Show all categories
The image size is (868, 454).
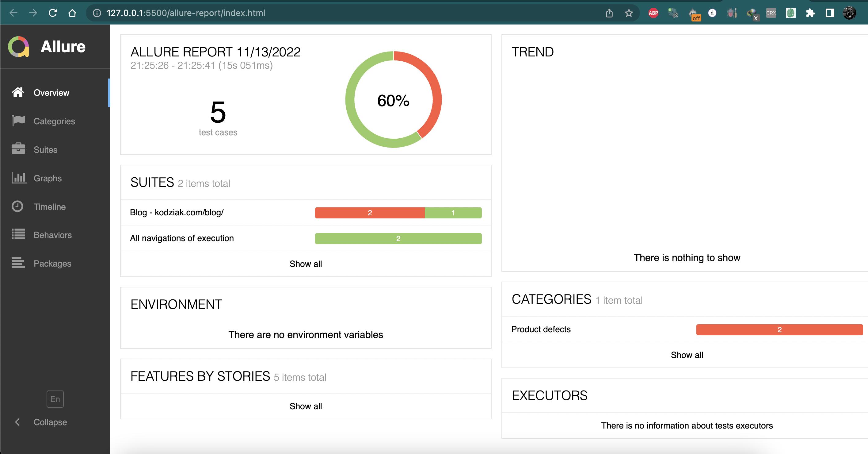[687, 355]
